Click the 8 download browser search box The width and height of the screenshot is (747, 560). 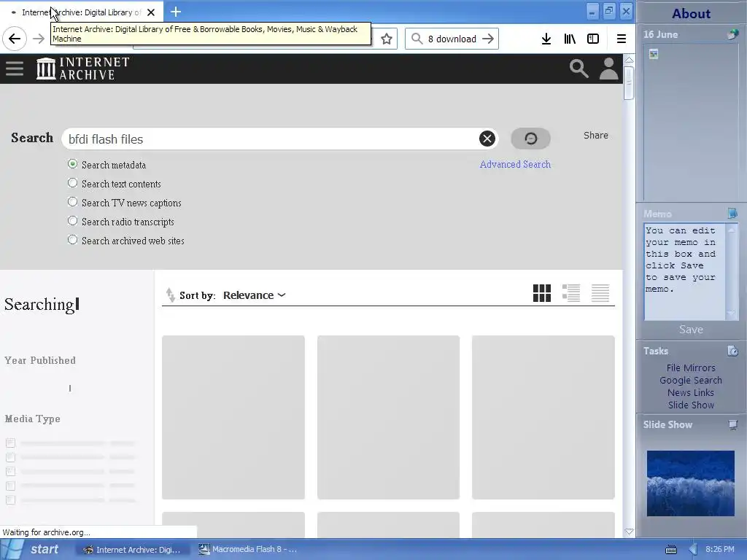tap(452, 39)
